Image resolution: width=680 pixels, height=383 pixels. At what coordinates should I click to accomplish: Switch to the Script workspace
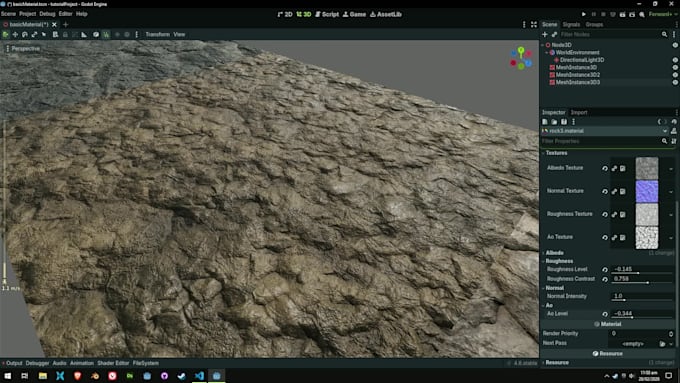[x=327, y=14]
